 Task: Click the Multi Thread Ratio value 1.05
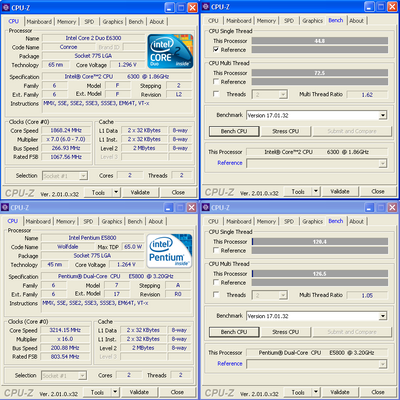(x=367, y=295)
